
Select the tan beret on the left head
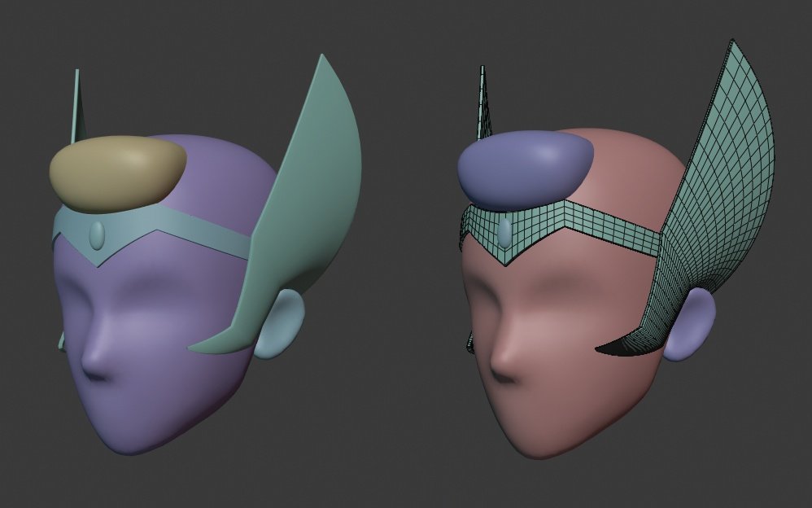[x=114, y=171]
